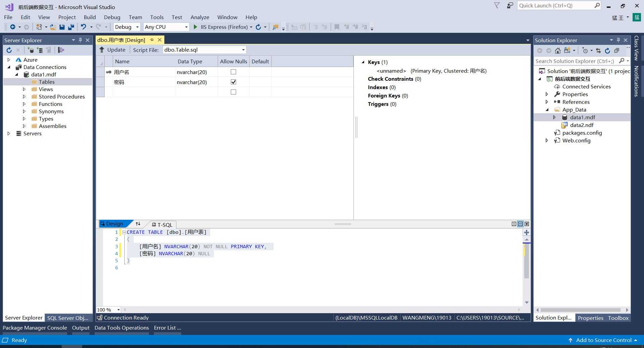Click the last icon in Server Explorer toolbar
The height and width of the screenshot is (348, 644).
point(61,50)
